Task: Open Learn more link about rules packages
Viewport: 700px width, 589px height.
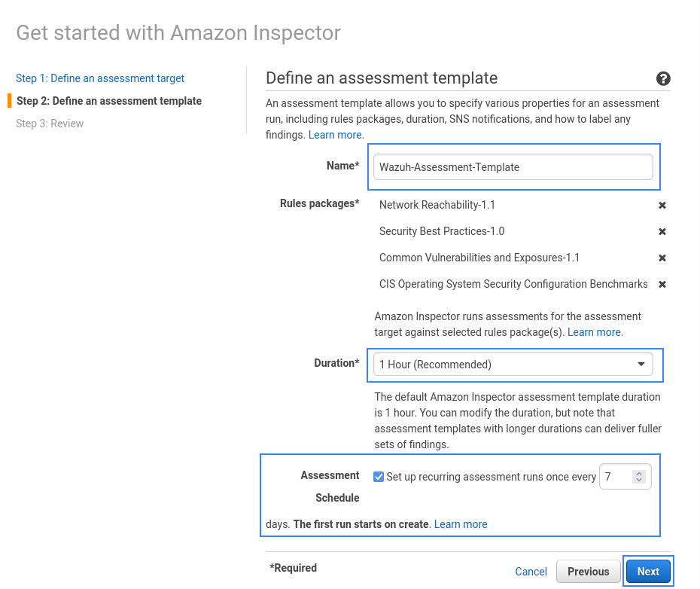Action: [x=594, y=332]
